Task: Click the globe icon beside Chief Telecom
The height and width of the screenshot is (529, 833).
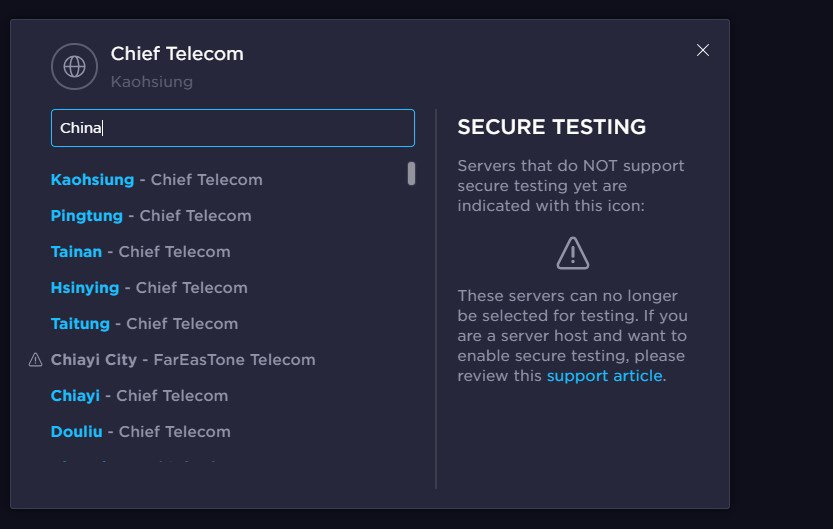Action: [x=74, y=67]
